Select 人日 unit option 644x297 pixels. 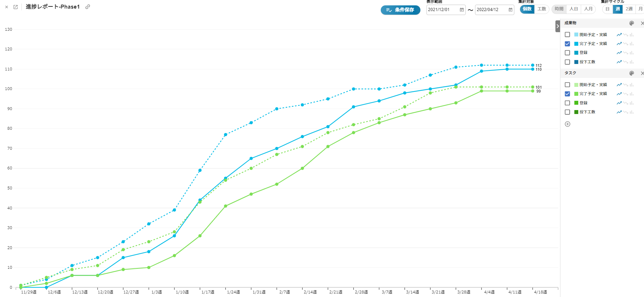(574, 9)
